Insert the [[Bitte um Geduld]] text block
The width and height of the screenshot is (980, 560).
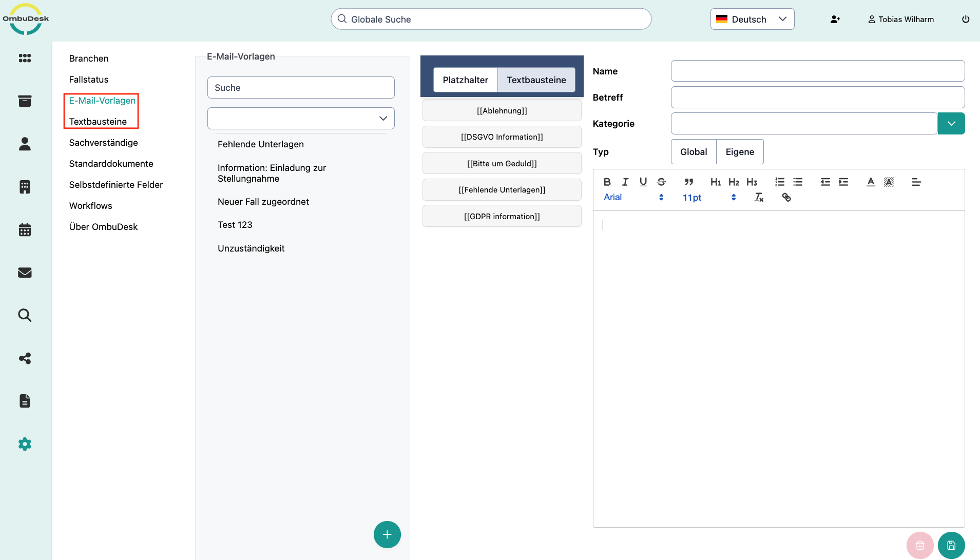click(x=502, y=163)
